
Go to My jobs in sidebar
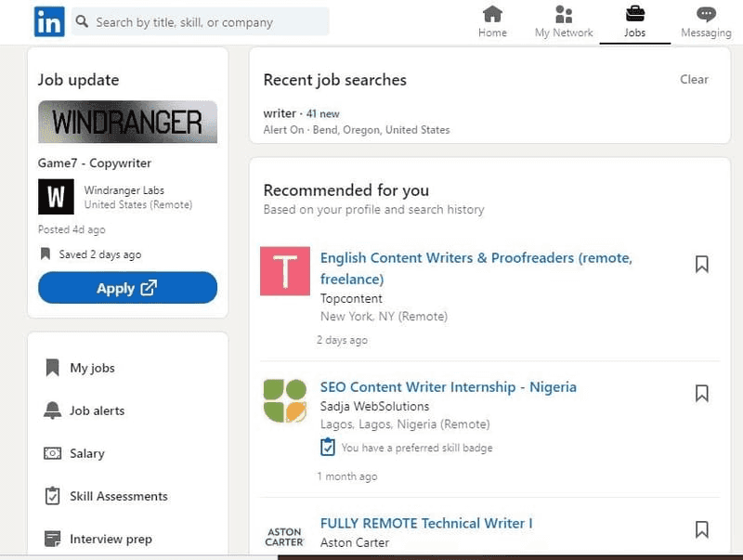pos(92,368)
